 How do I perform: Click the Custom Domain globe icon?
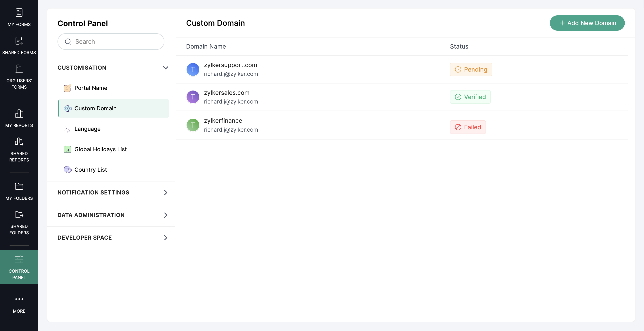[x=68, y=108]
